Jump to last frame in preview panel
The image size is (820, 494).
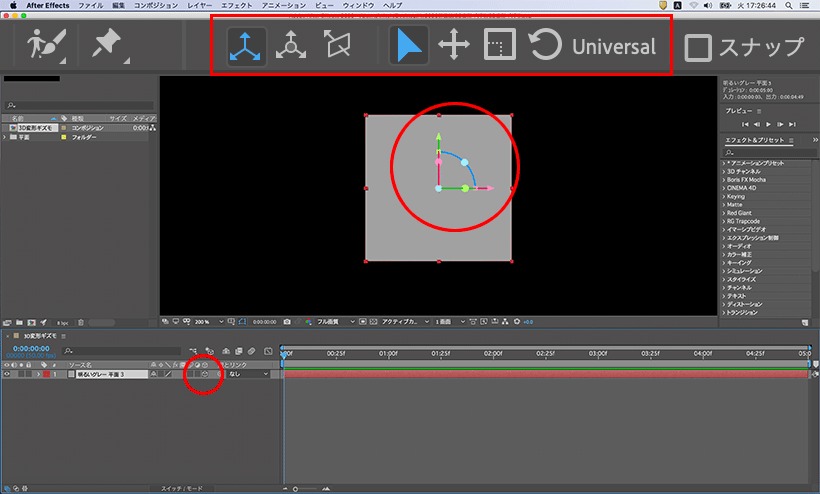pyautogui.click(x=792, y=124)
